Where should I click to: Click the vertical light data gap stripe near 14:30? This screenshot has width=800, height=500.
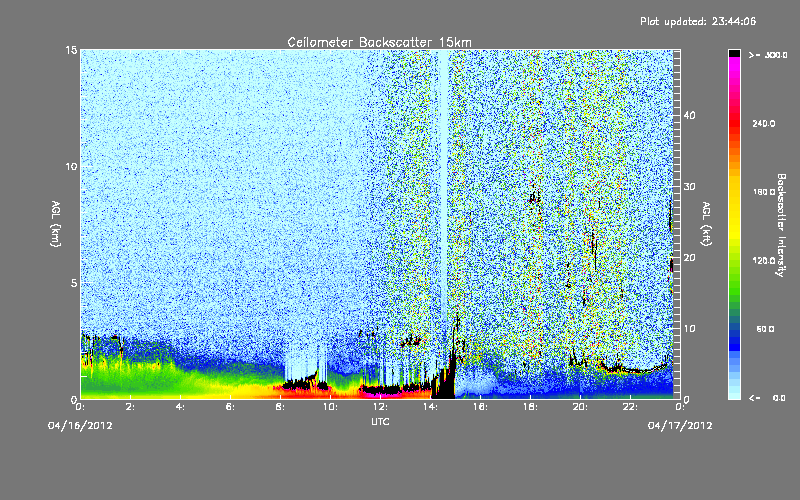[444, 184]
